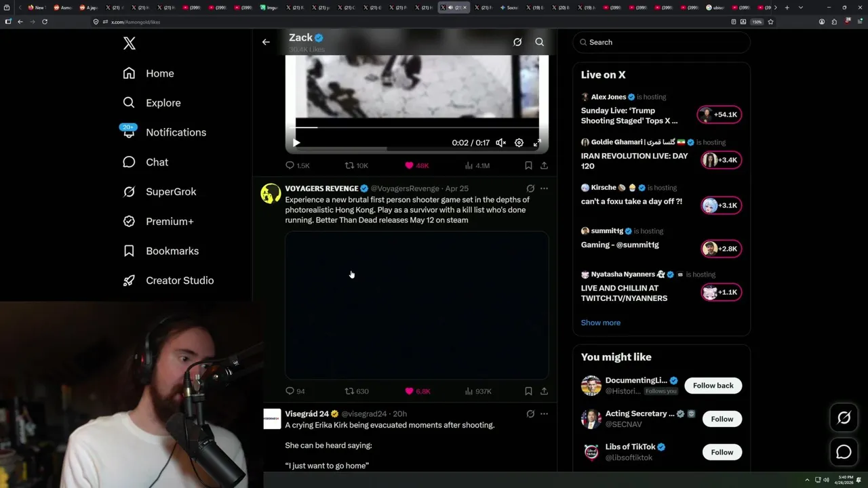Join Nyatasha Nyanners live with +1.1K
This screenshot has width=868, height=488.
(x=721, y=292)
